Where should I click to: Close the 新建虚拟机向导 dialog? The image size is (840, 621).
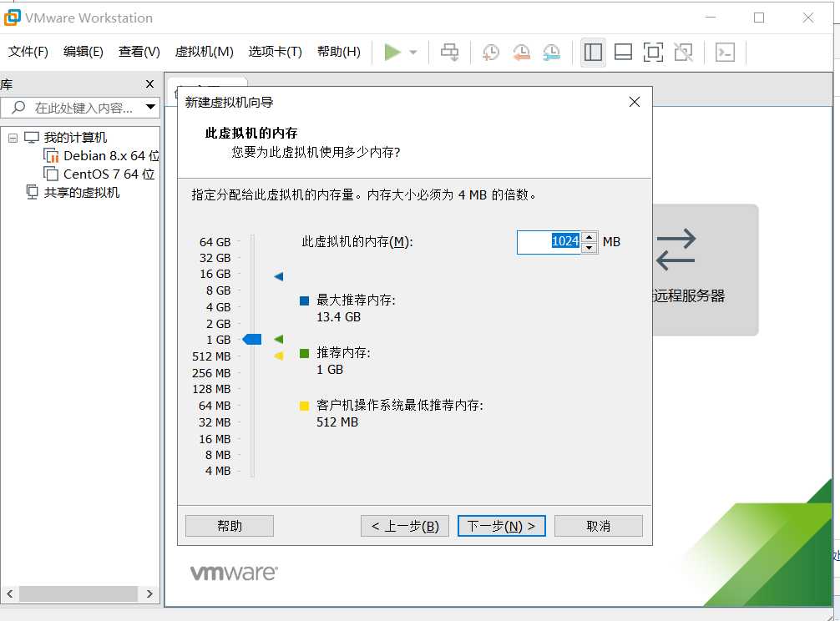click(635, 102)
